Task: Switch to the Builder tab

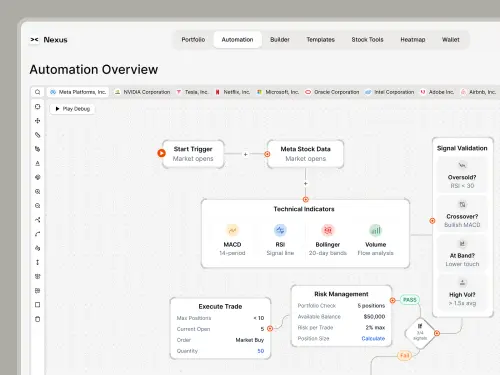Action: point(280,40)
